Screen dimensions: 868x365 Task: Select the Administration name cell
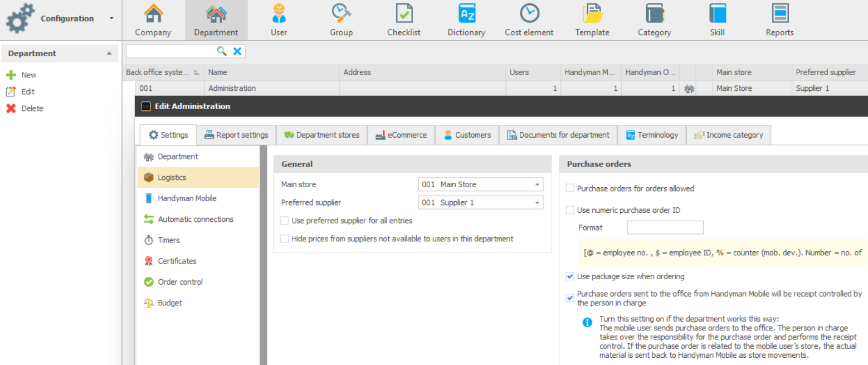tap(272, 88)
